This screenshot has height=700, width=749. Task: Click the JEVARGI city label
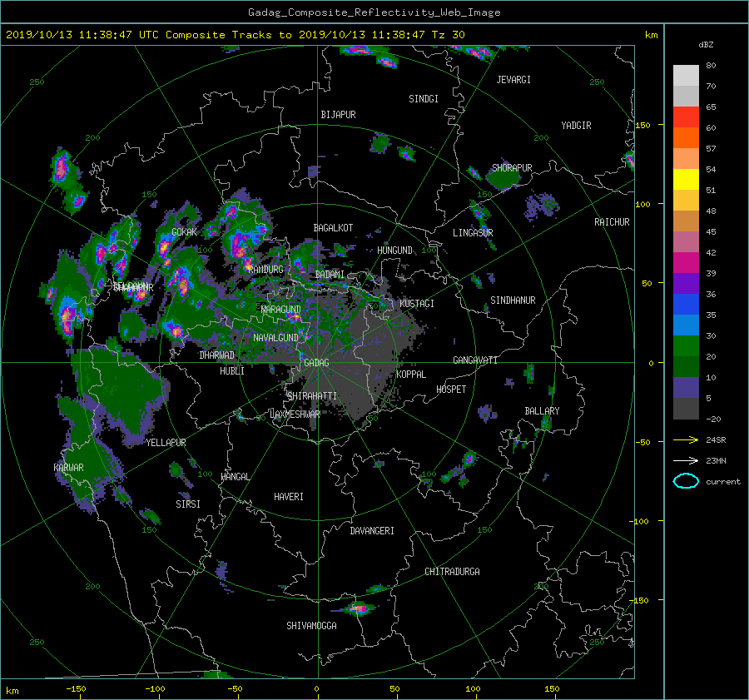(x=513, y=80)
